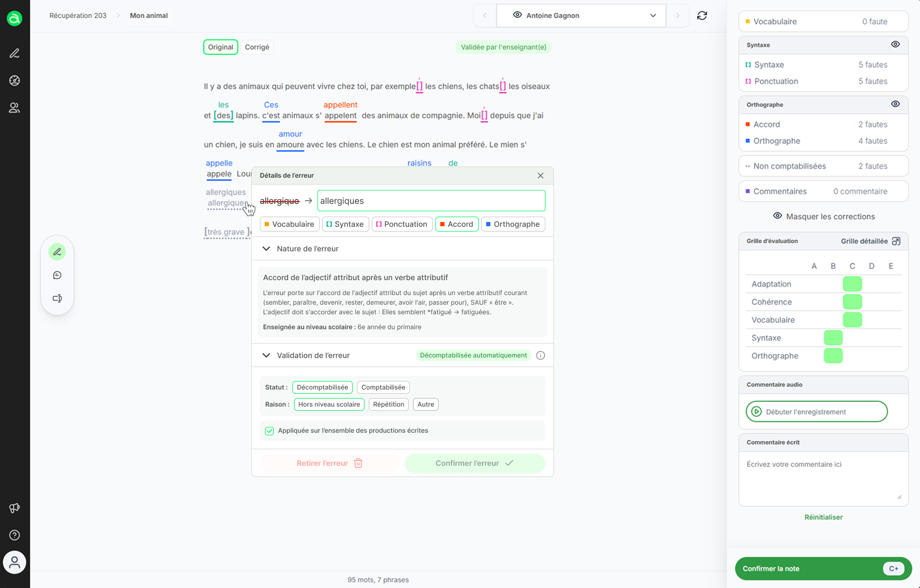The width and height of the screenshot is (920, 588).
Task: Open the dashboard gauge icon in sidebar
Action: (x=14, y=81)
